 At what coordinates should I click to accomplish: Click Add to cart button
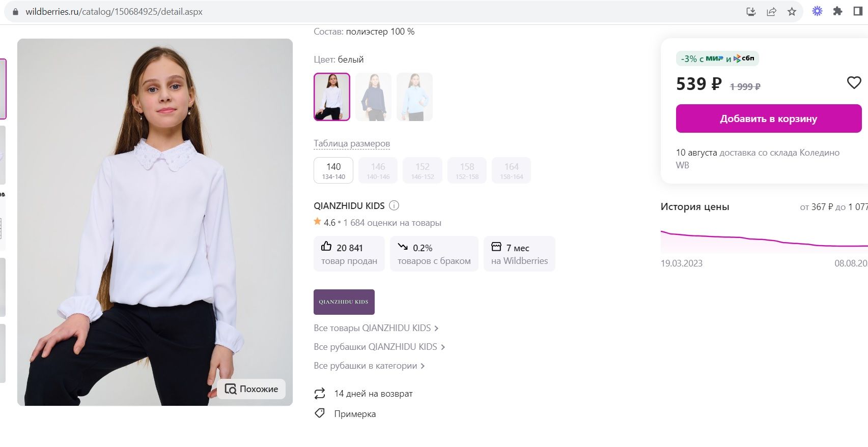coord(768,118)
